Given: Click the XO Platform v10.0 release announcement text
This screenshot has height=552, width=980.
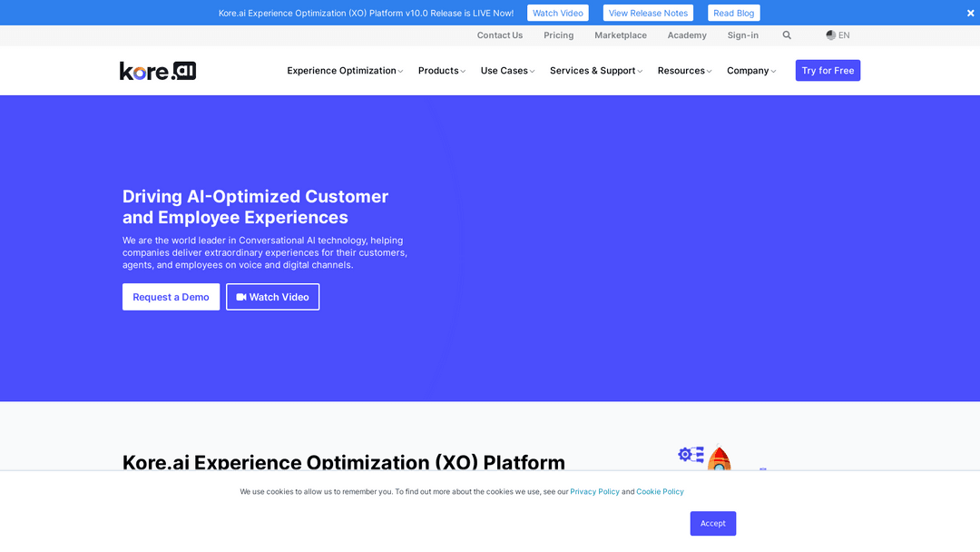Looking at the screenshot, I should coord(367,13).
